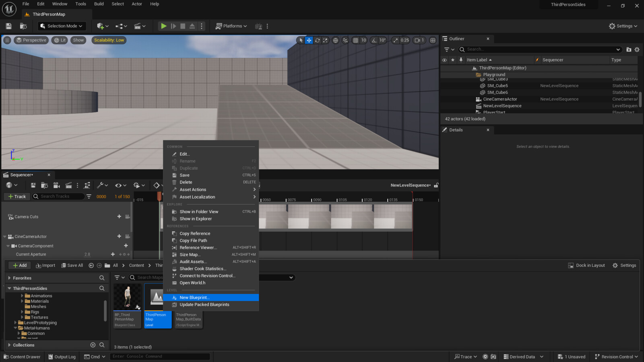644x362 pixels.
Task: Select the Translate move gizmo tool
Action: pyautogui.click(x=309, y=40)
